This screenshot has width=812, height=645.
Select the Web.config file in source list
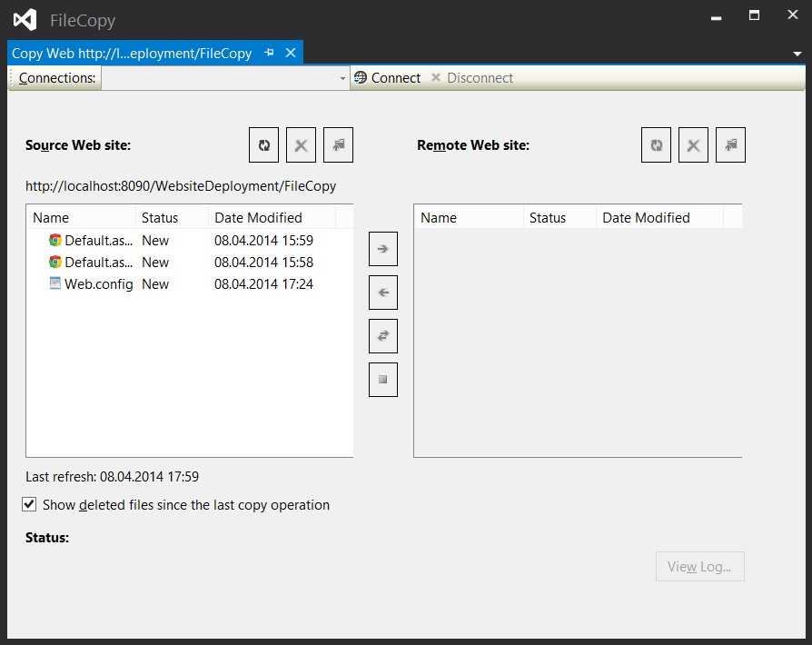98,284
